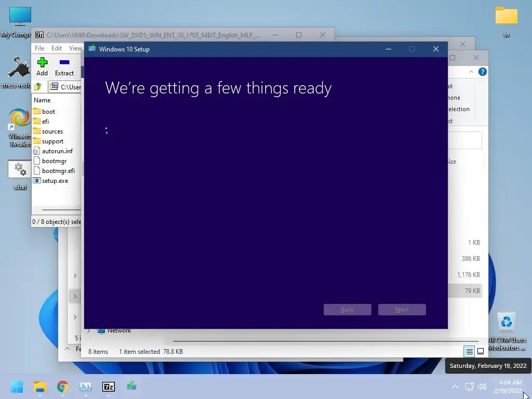Click the Back button in Windows 10 Setup
This screenshot has height=399, width=532.
(347, 310)
